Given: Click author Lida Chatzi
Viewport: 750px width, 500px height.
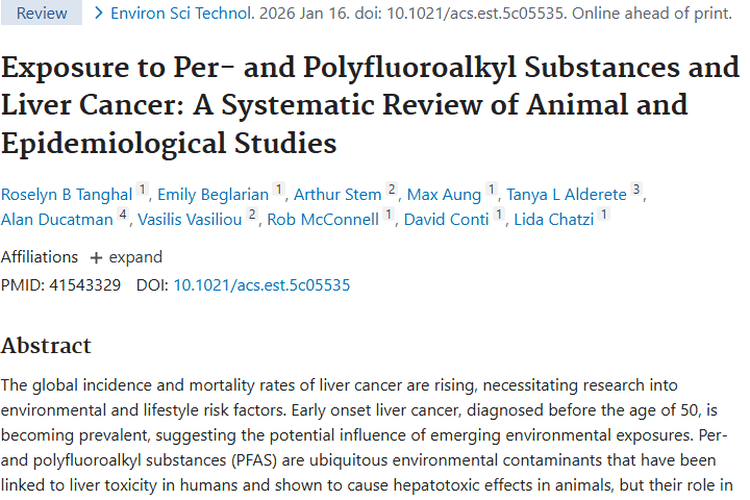Looking at the screenshot, I should [x=555, y=220].
